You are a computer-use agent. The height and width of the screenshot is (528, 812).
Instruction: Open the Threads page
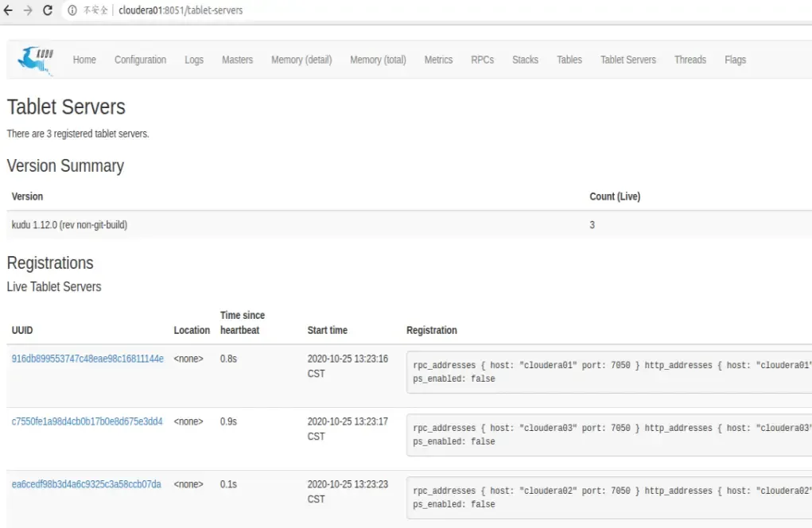(690, 60)
